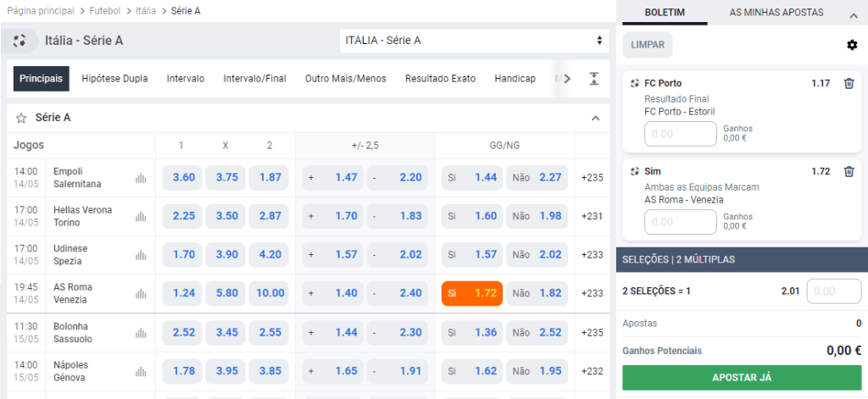Favorite Série A with the star icon
The image size is (868, 399).
[21, 118]
